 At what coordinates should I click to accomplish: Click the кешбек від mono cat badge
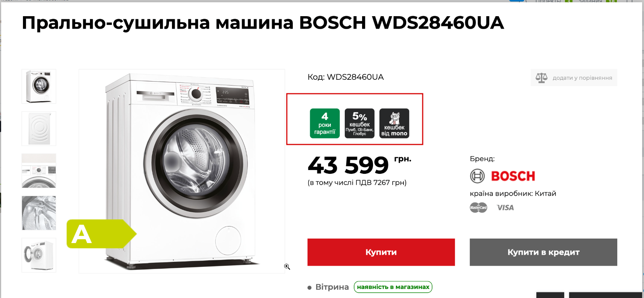pos(394,123)
